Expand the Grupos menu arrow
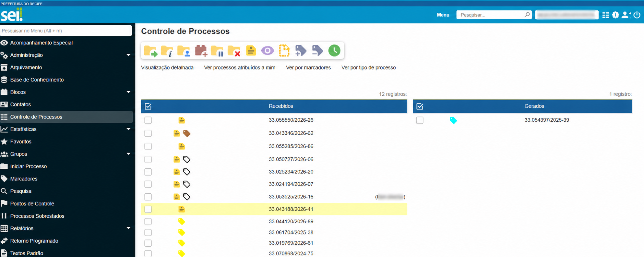Image resolution: width=644 pixels, height=257 pixels. pos(128,154)
